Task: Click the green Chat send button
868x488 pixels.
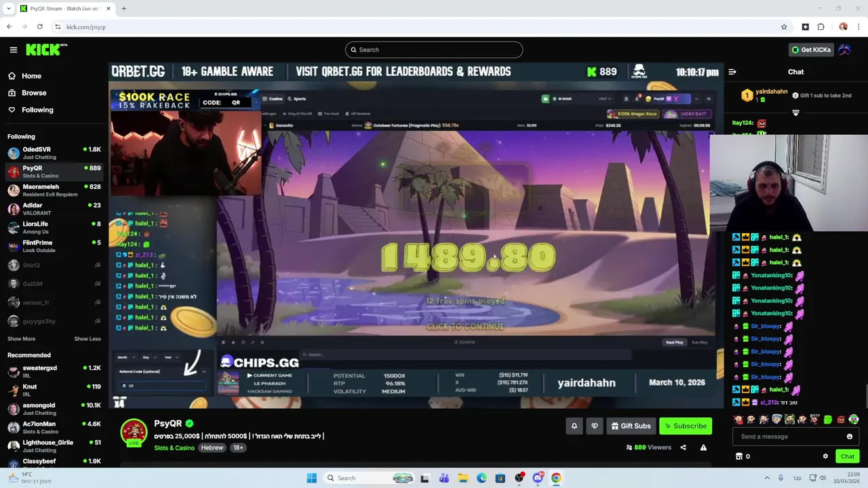Action: [847, 456]
